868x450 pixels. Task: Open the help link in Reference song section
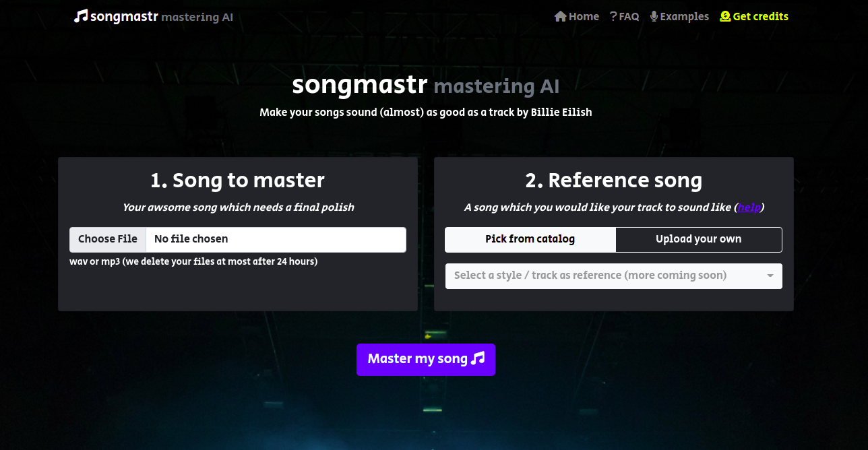click(749, 207)
